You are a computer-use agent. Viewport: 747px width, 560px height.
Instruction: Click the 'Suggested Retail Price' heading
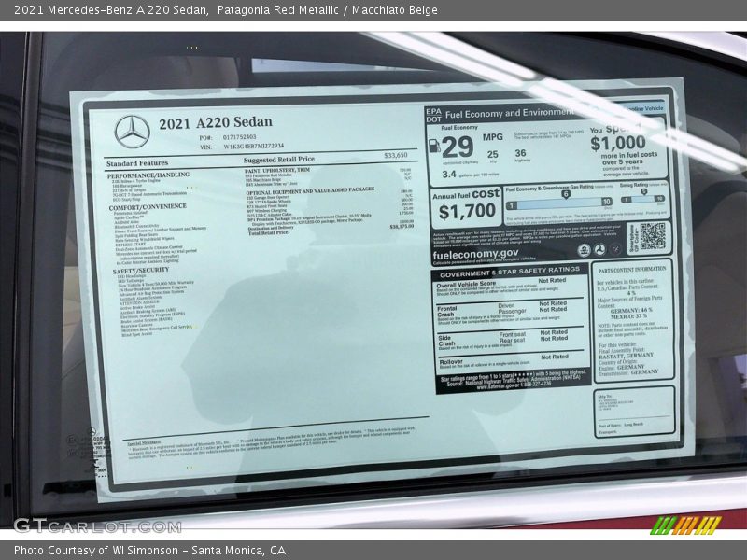(x=278, y=160)
